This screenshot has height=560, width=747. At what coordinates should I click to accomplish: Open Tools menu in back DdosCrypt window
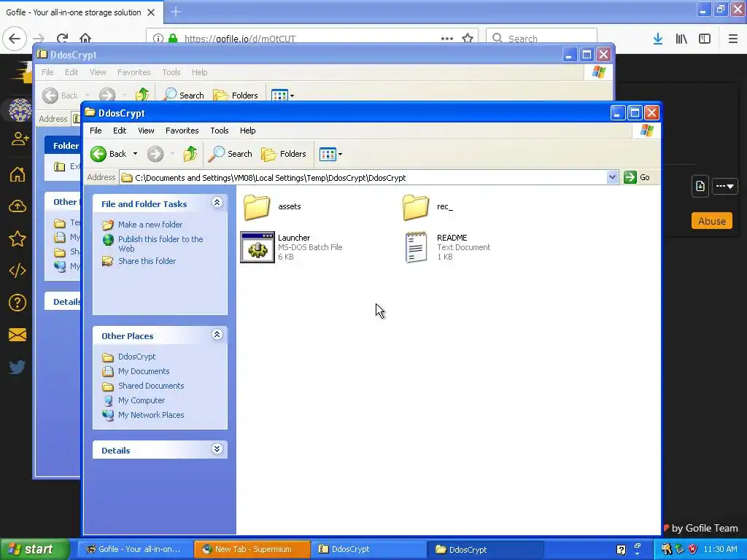[171, 72]
